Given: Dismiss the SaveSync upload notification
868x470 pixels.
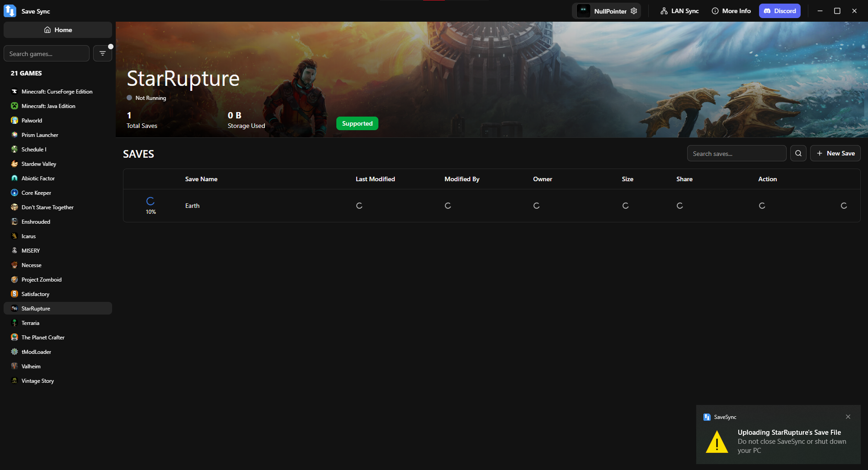Looking at the screenshot, I should tap(848, 417).
